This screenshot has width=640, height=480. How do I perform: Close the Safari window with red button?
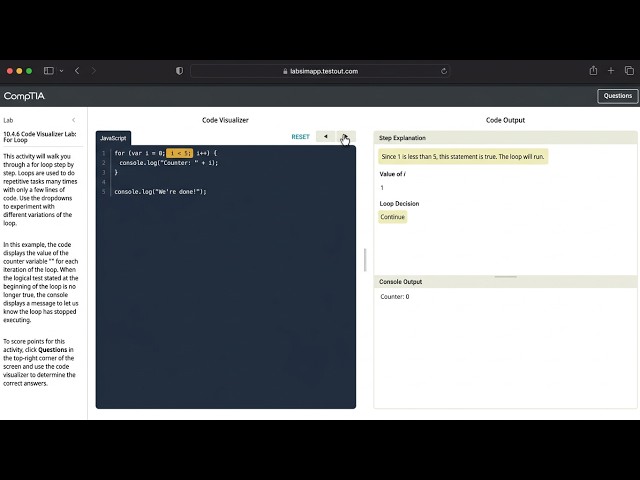point(9,71)
